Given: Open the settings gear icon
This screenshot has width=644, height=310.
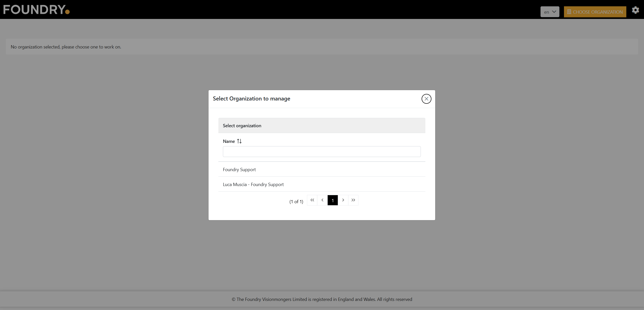Looking at the screenshot, I should (635, 10).
